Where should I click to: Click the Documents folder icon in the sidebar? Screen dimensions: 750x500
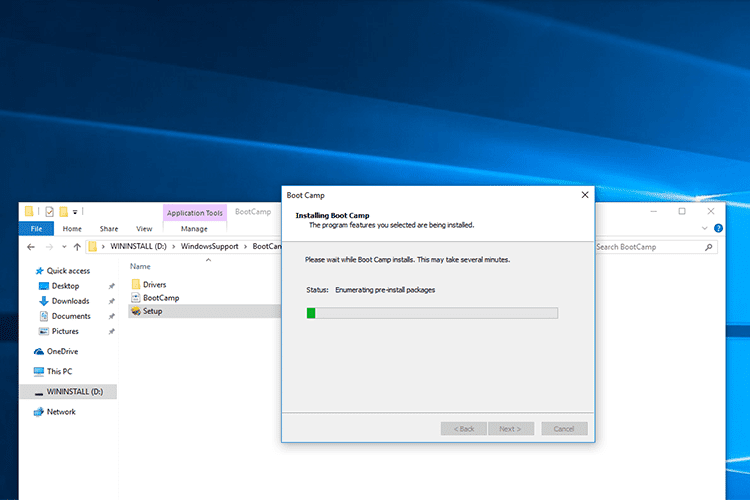pos(44,316)
